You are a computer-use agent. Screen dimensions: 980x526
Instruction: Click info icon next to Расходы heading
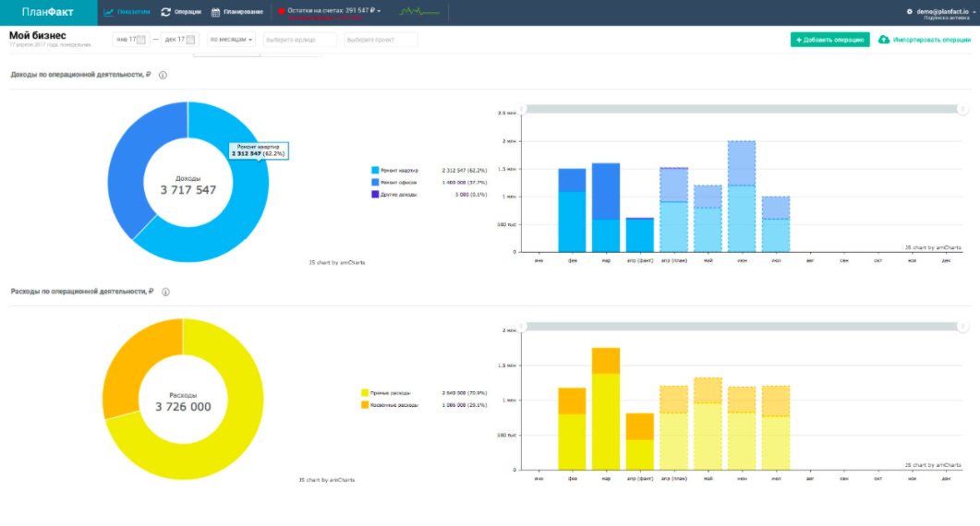165,292
